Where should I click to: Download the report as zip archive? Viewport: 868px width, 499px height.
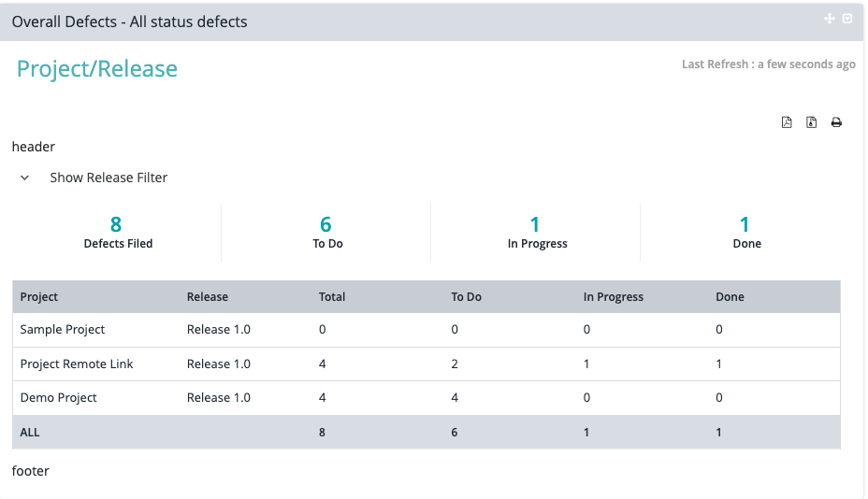pyautogui.click(x=812, y=122)
